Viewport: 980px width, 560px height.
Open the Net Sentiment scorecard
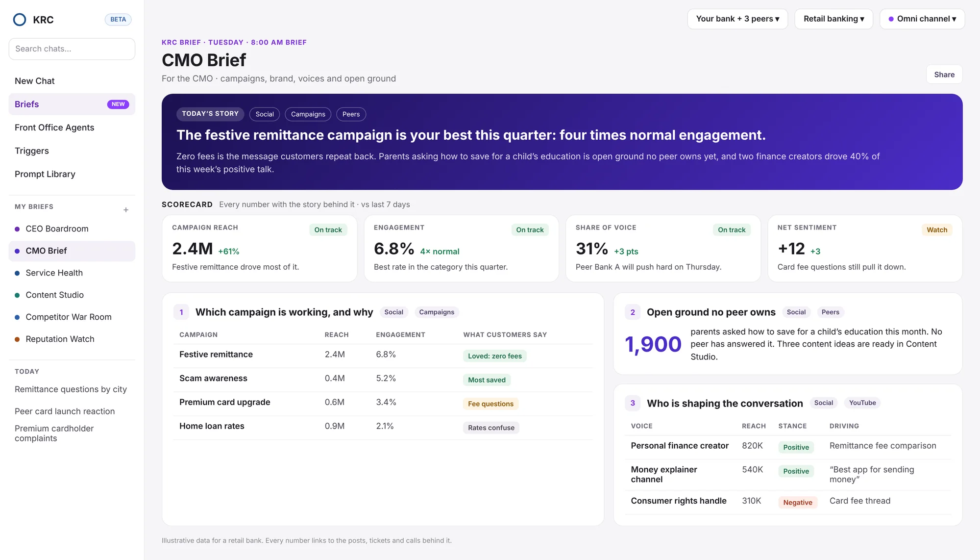tap(865, 249)
